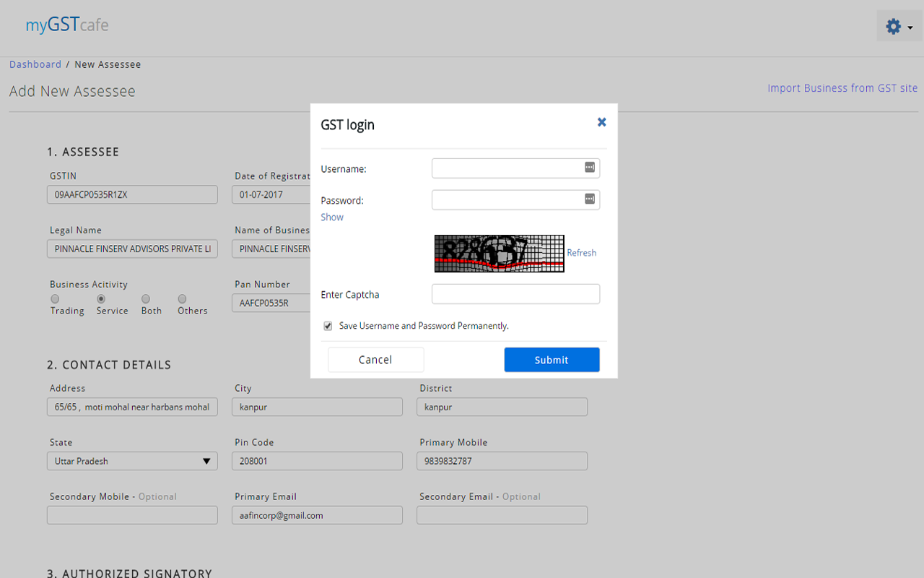Click the District field
Screen dimensions: 924x578
coord(502,407)
